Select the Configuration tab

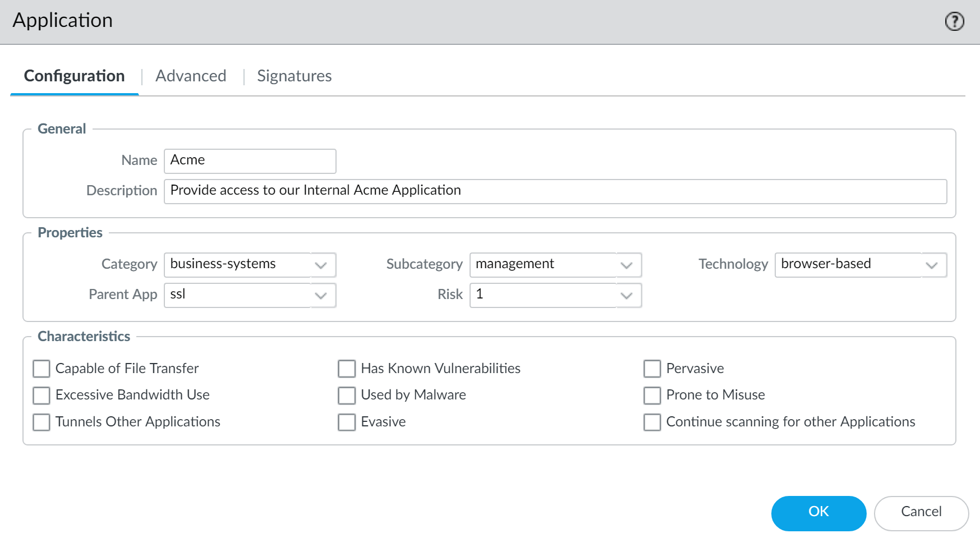[x=73, y=76]
